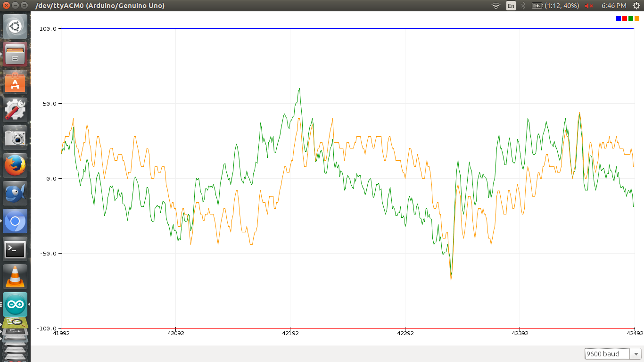Click the 42292 x-axis label
644x362 pixels.
point(405,333)
